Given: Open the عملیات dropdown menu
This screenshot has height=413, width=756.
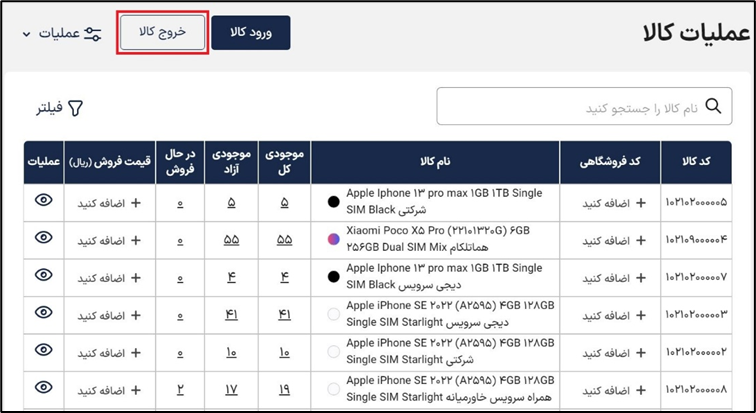Looking at the screenshot, I should (x=62, y=34).
